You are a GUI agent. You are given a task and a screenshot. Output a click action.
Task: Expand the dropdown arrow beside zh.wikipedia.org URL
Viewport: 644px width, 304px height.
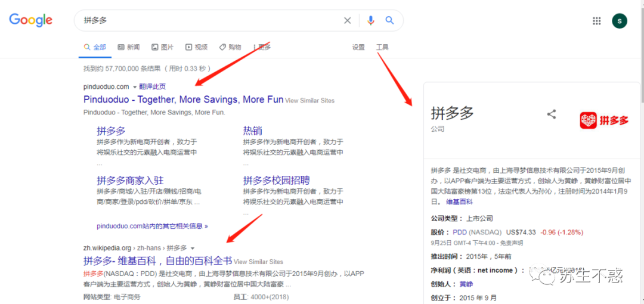193,248
